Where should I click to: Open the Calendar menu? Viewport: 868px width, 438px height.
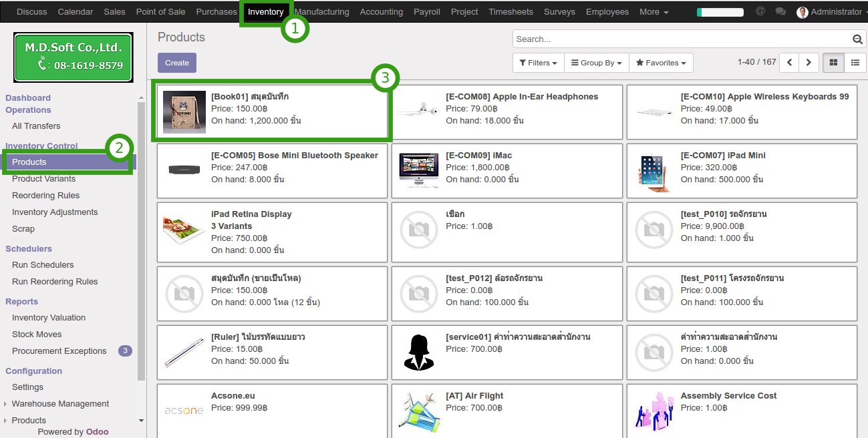[76, 12]
